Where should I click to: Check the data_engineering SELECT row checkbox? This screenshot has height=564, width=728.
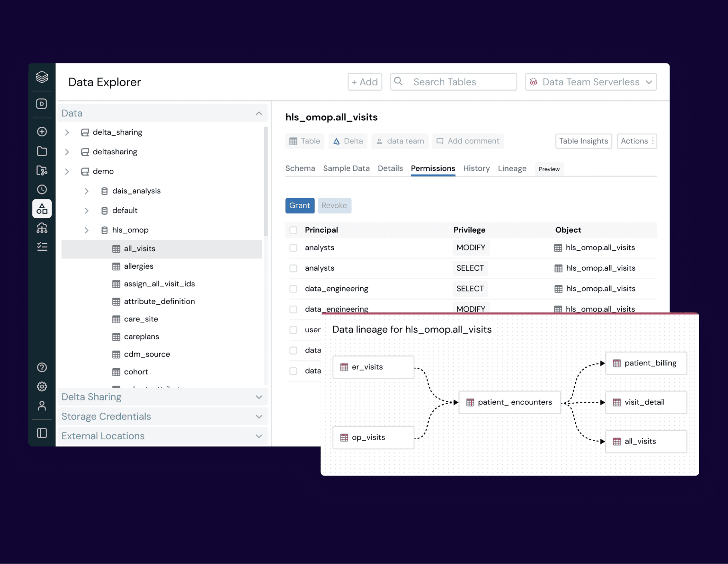coord(293,289)
